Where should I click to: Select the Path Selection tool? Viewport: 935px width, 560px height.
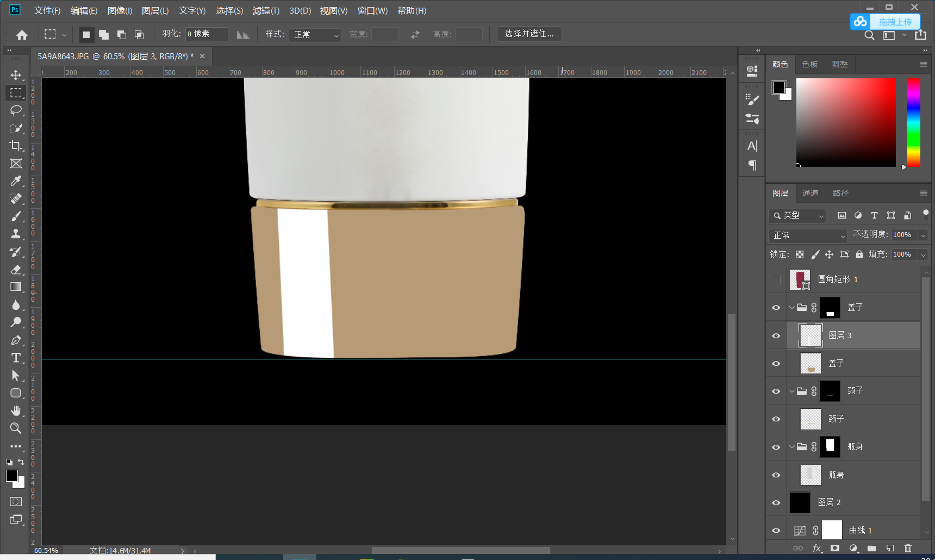(x=16, y=376)
